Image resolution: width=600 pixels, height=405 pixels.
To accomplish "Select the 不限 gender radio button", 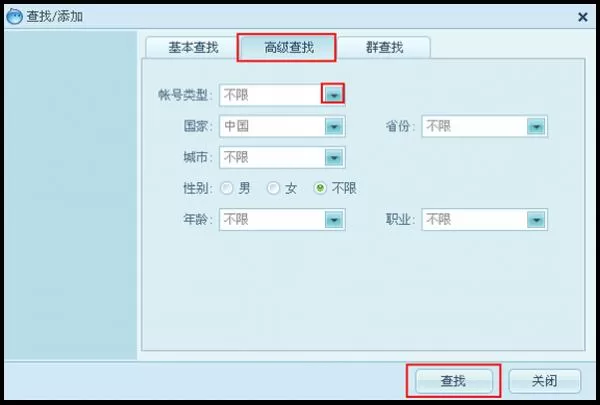I will pos(320,188).
